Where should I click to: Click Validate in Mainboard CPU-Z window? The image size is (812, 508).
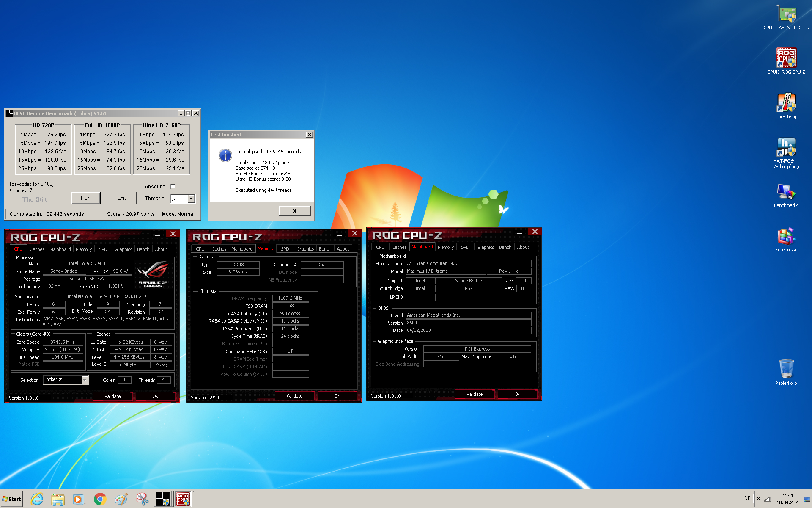(475, 394)
